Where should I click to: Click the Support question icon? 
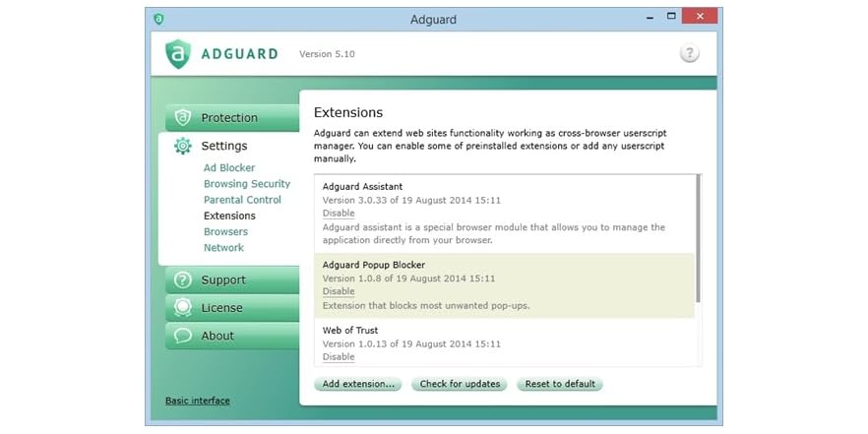[183, 279]
